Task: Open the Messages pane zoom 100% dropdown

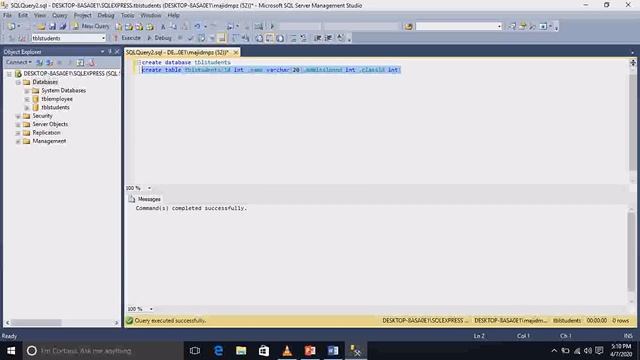Action: [x=151, y=309]
